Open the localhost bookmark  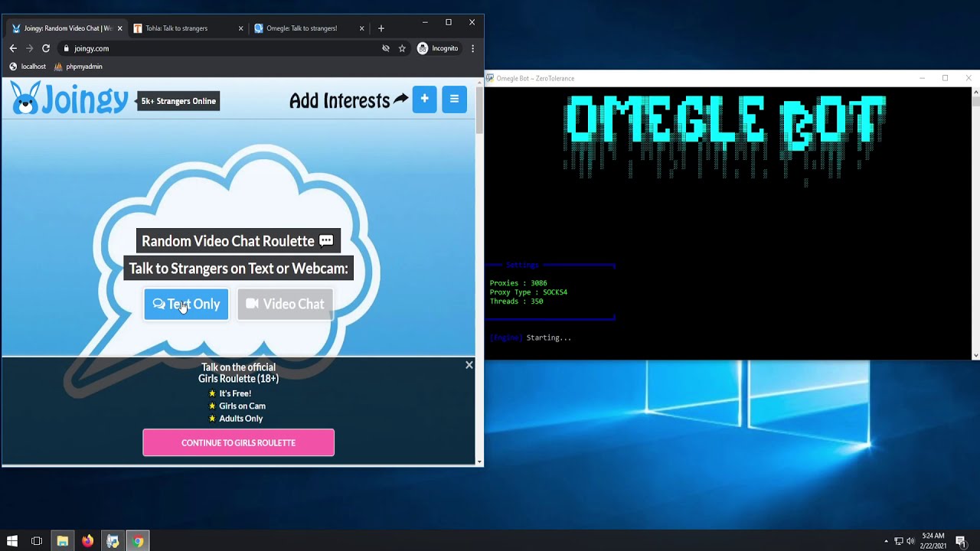coord(28,67)
